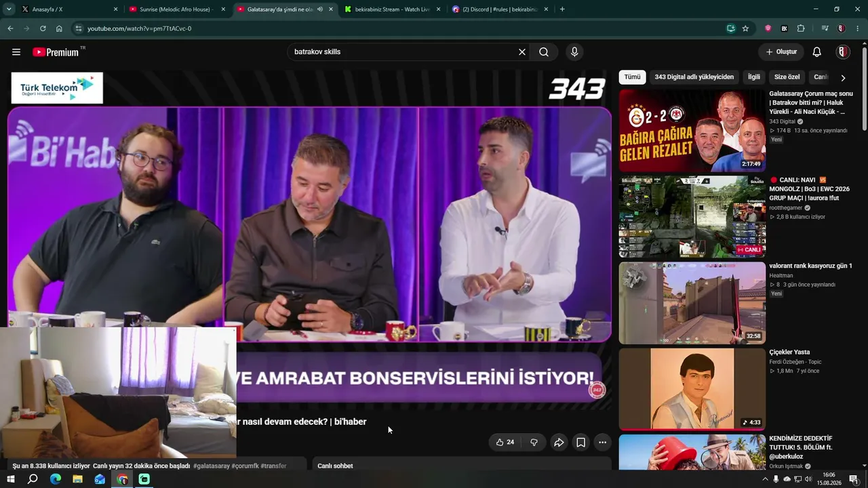Open the Oluştur create menu
The height and width of the screenshot is (488, 868).
point(781,52)
